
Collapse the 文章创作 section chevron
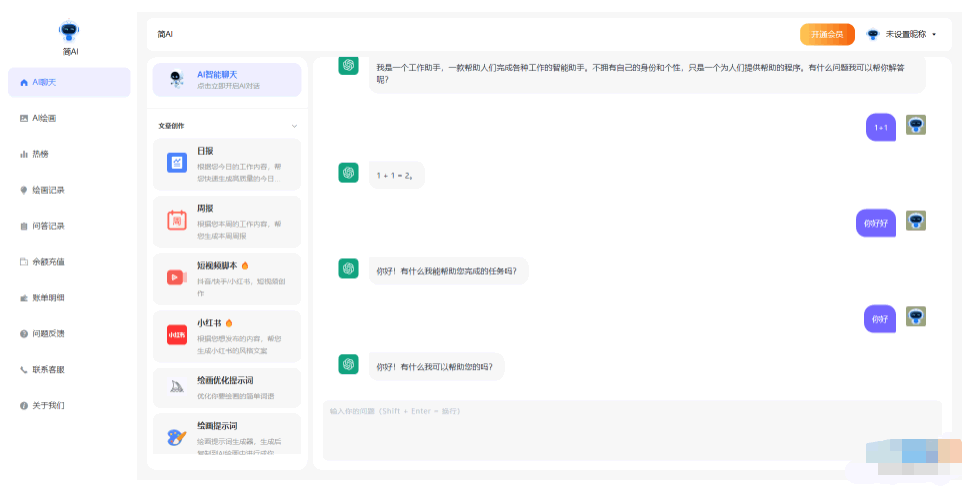[x=294, y=126]
